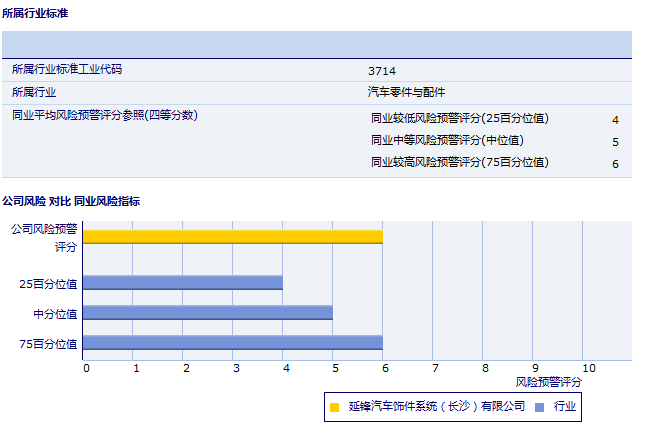
Task: Click the x-axis tick label 7
Action: 435,368
